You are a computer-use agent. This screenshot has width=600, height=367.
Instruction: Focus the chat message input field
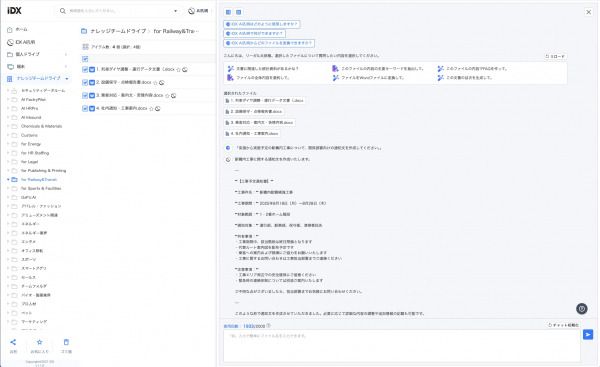(x=402, y=346)
